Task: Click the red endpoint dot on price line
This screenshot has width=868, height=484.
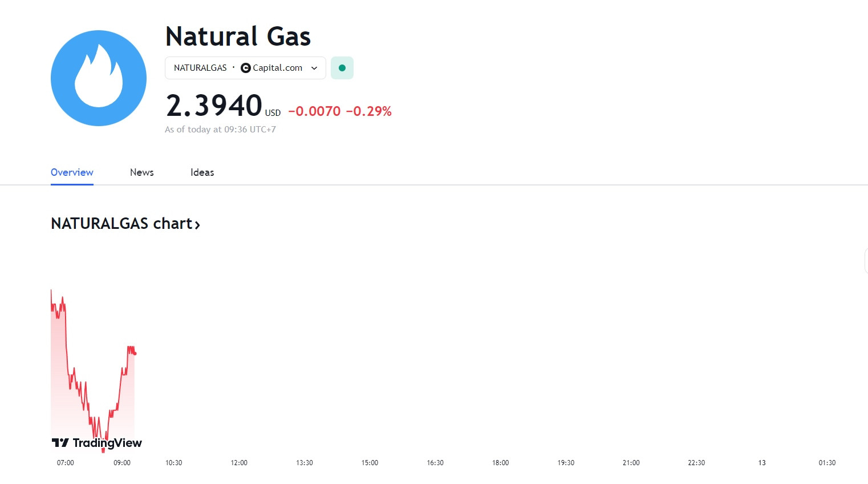Action: pos(135,354)
